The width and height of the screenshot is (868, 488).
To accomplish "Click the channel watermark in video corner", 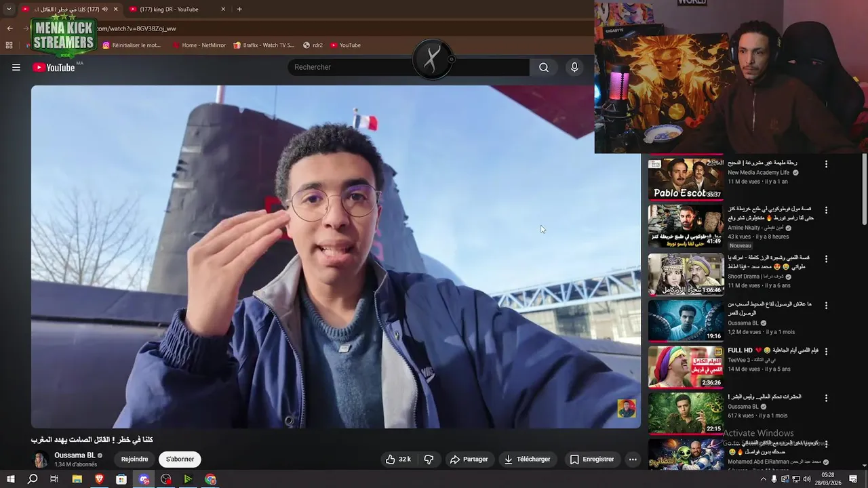I will 627,409.
